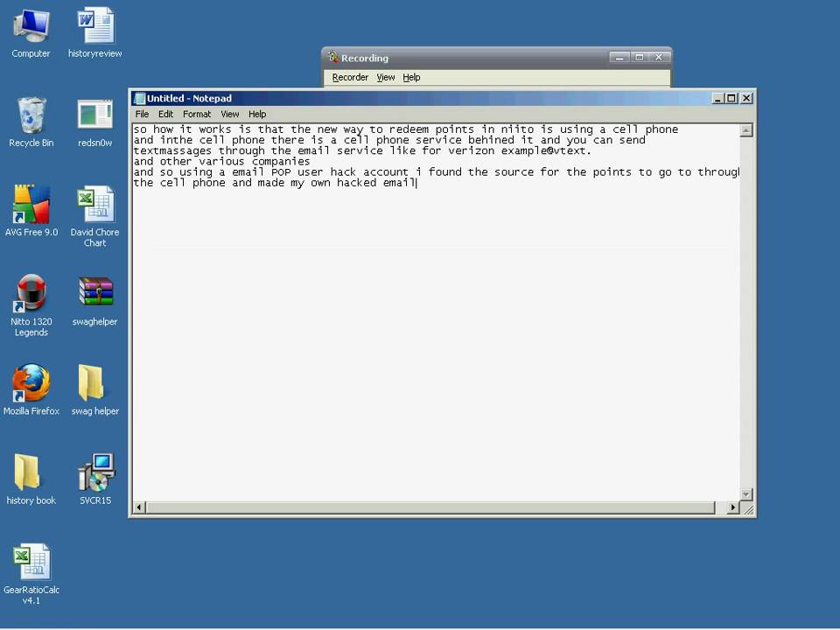Viewport: 840px width, 630px height.
Task: Click Notepad vertical scrollbar down arrow
Action: (746, 494)
